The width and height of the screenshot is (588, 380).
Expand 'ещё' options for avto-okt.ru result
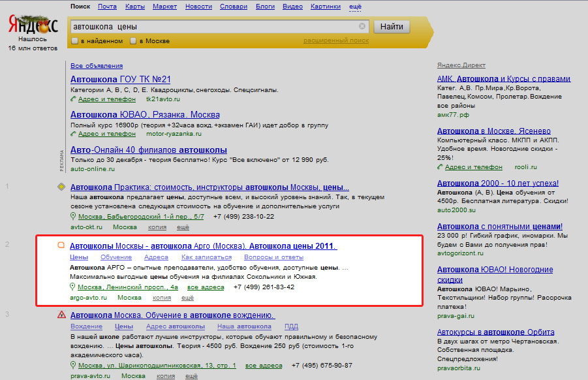point(183,227)
